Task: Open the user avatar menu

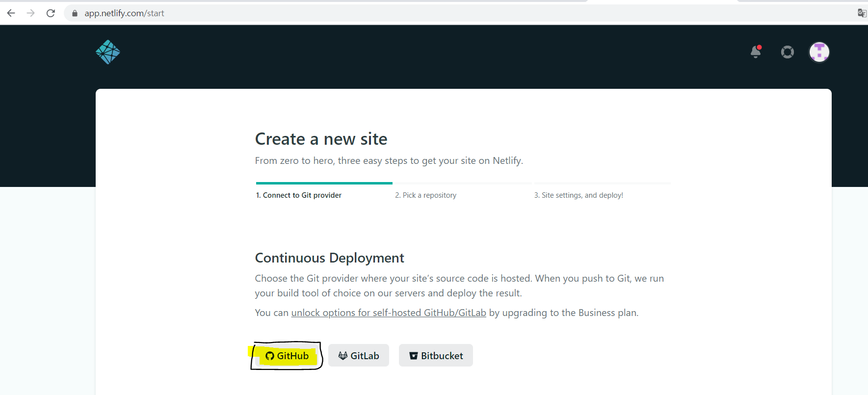Action: (x=819, y=52)
